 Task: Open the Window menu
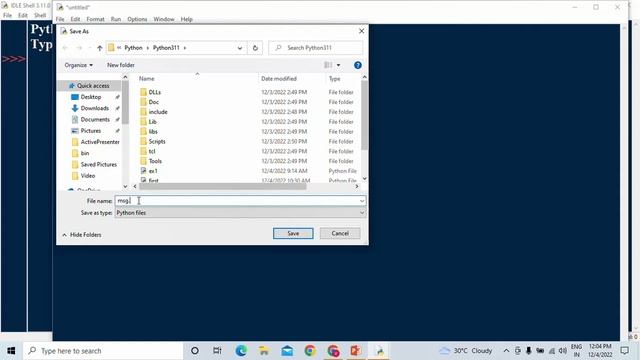click(x=164, y=19)
